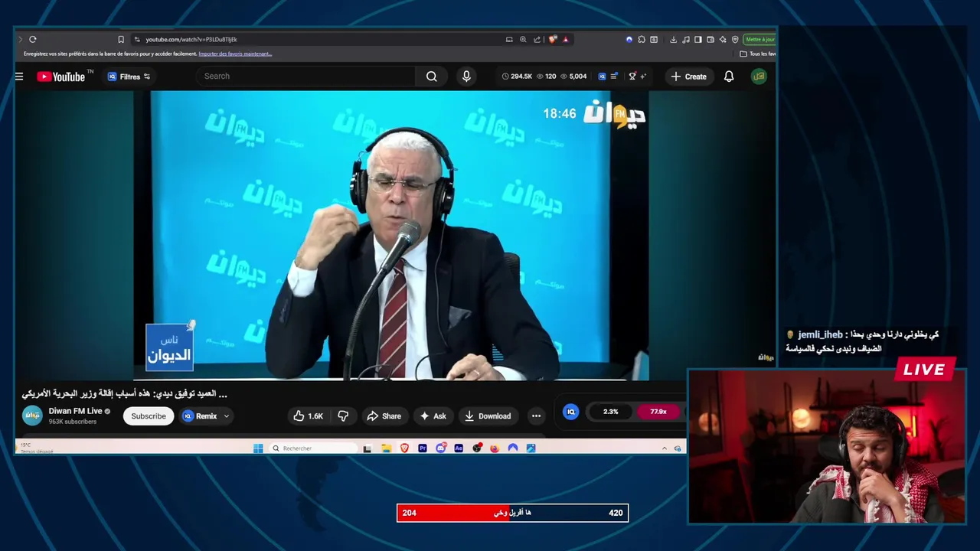Click the 294.5K clock stat in header
Screen dimensions: 980x551
pos(517,77)
